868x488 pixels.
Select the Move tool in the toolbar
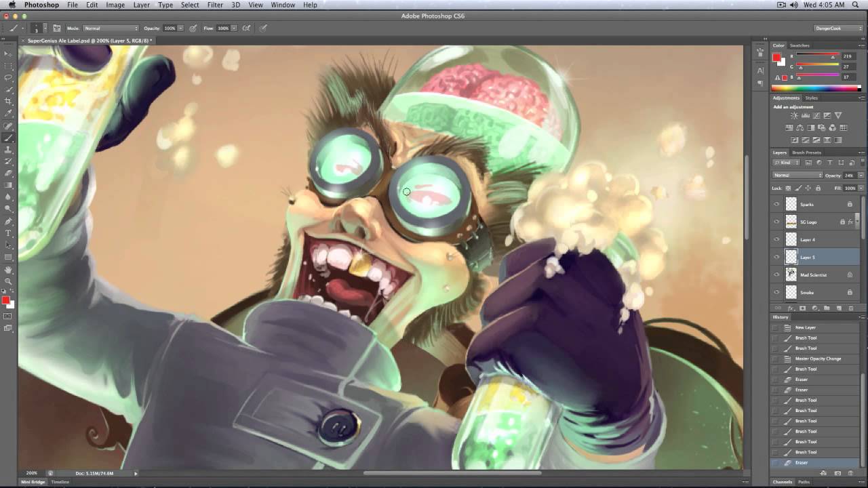9,53
